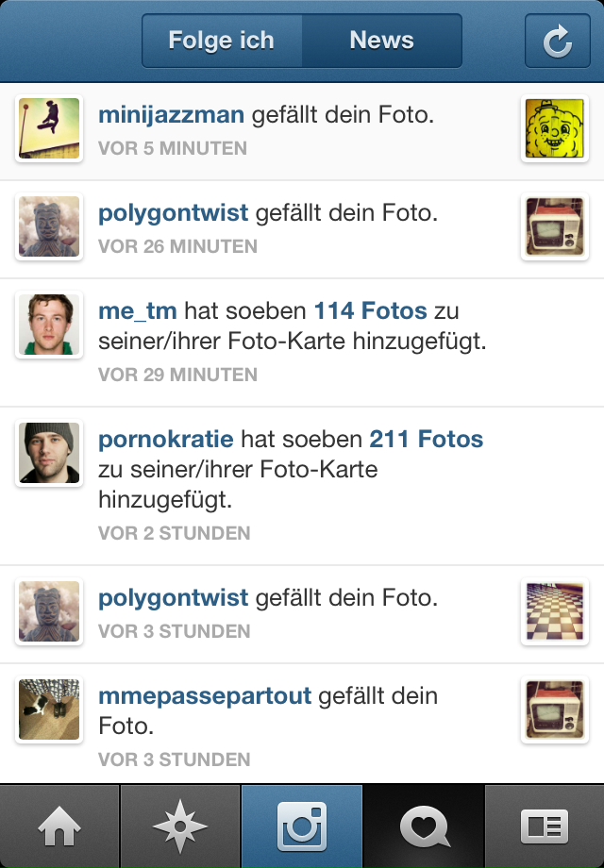View the yellow cartoon face photo thumbnail
604x868 pixels.
pos(554,128)
